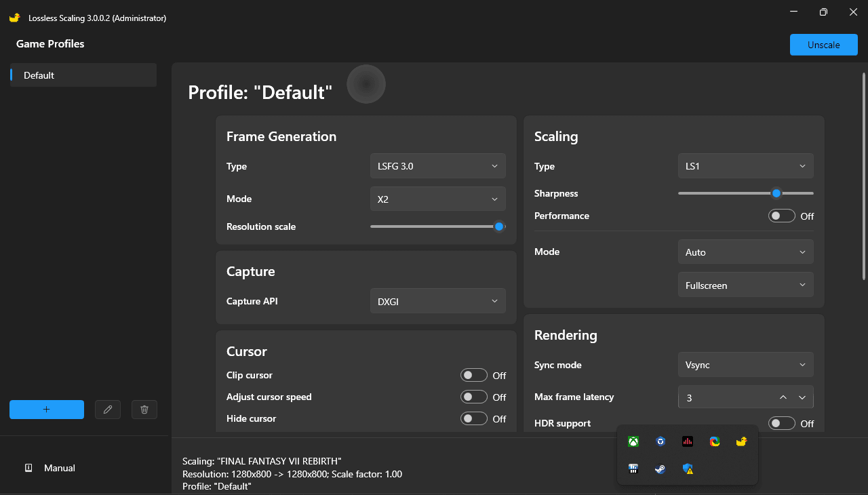
Task: Click the red audio bars tray icon
Action: tap(688, 441)
